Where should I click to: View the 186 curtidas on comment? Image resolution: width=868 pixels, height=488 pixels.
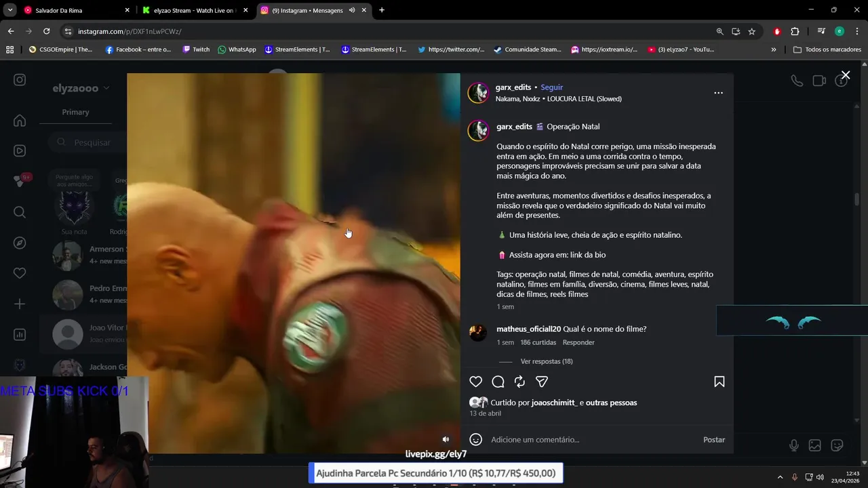pos(538,342)
